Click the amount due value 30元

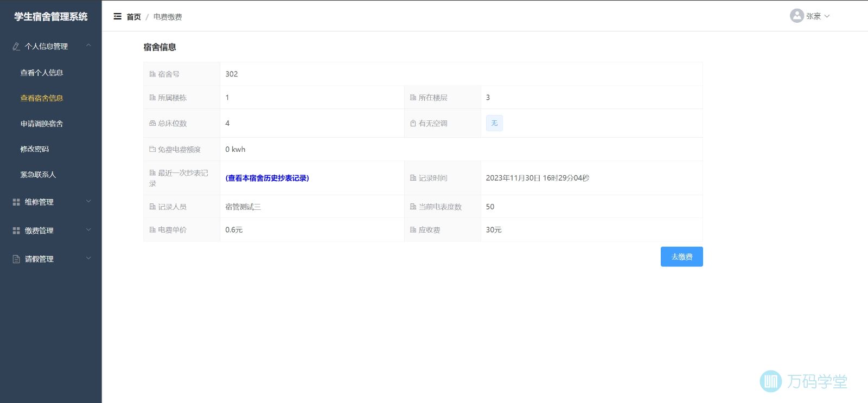click(x=494, y=230)
